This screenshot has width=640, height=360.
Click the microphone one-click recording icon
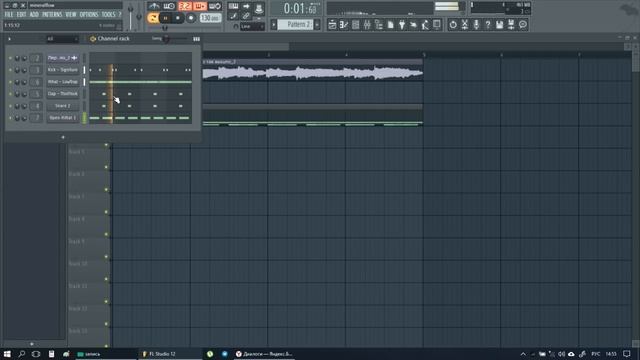(476, 25)
